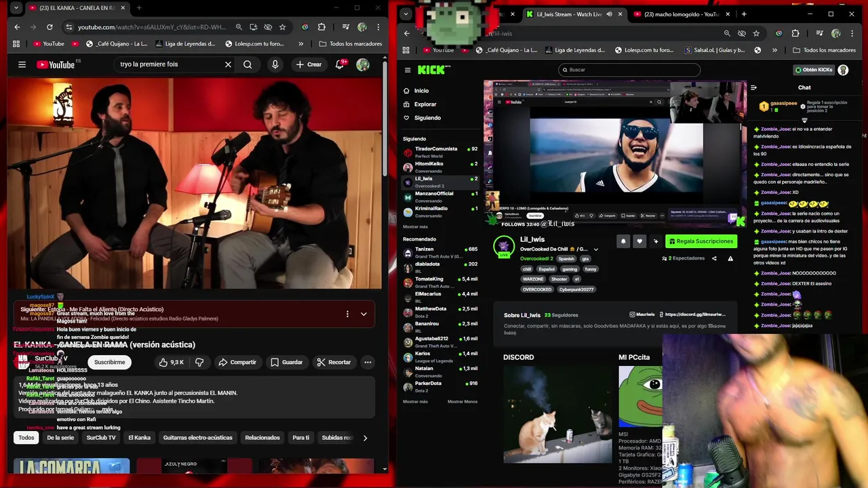Open TiradorComunista followed channel

[440, 152]
